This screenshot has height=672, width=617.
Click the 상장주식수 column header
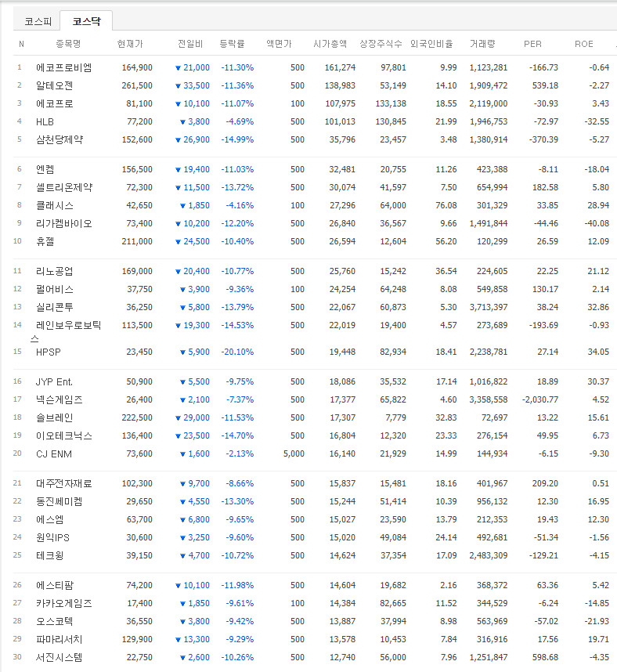[x=381, y=44]
